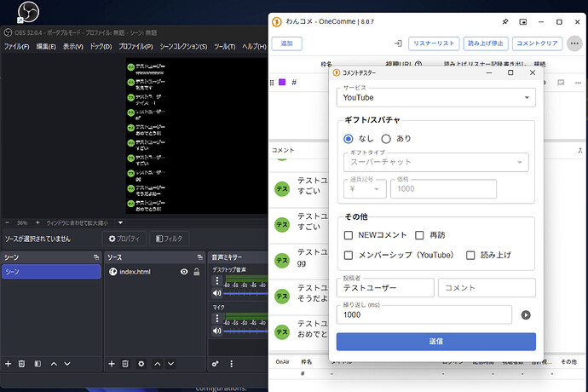Delete the selected scene with trash icon
Image resolution: width=588 pixels, height=392 pixels.
(x=23, y=364)
